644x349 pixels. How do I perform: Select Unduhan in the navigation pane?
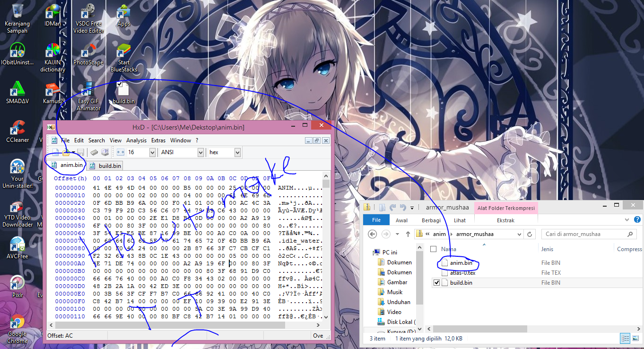pyautogui.click(x=399, y=302)
